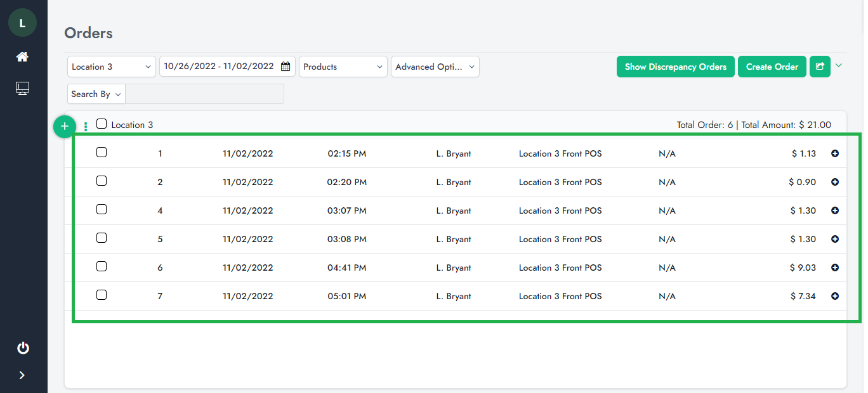
Task: Open the calendar date picker icon
Action: 286,67
